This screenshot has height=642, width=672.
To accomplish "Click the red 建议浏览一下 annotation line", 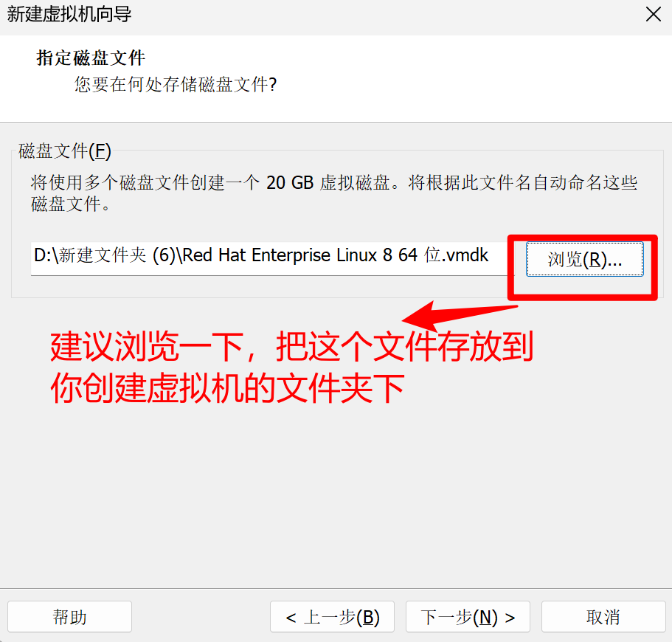I will (291, 346).
